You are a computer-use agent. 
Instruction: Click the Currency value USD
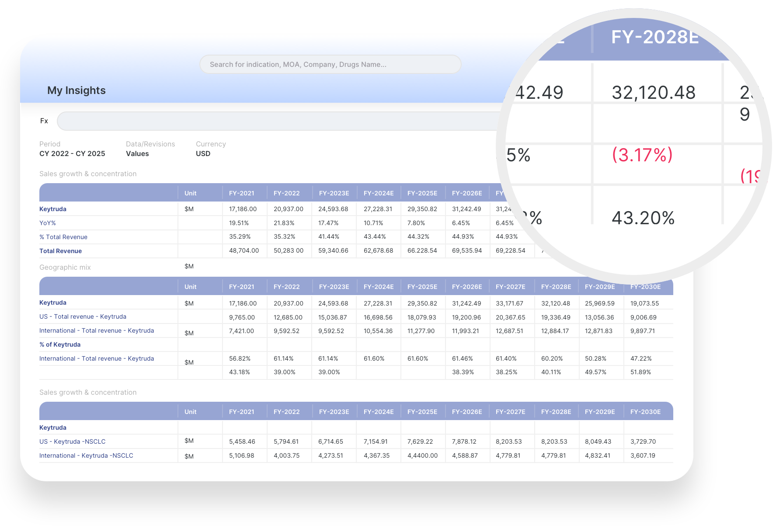coord(203,154)
